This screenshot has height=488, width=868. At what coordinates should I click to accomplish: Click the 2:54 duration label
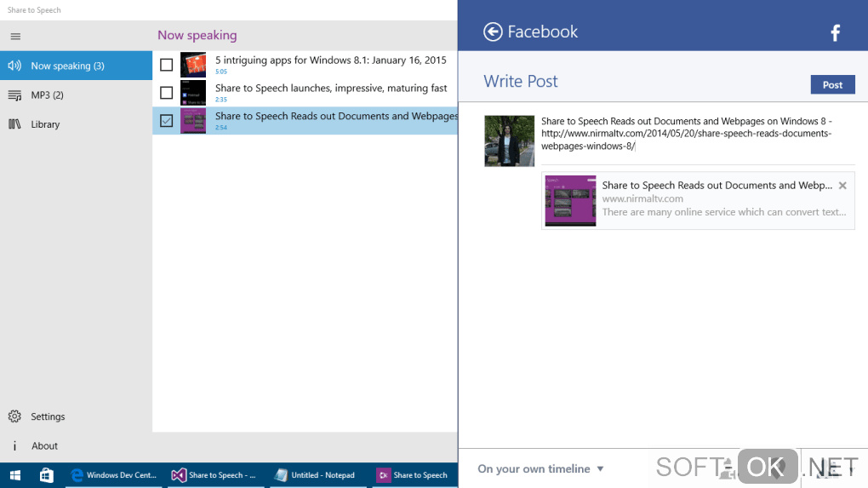click(x=221, y=128)
